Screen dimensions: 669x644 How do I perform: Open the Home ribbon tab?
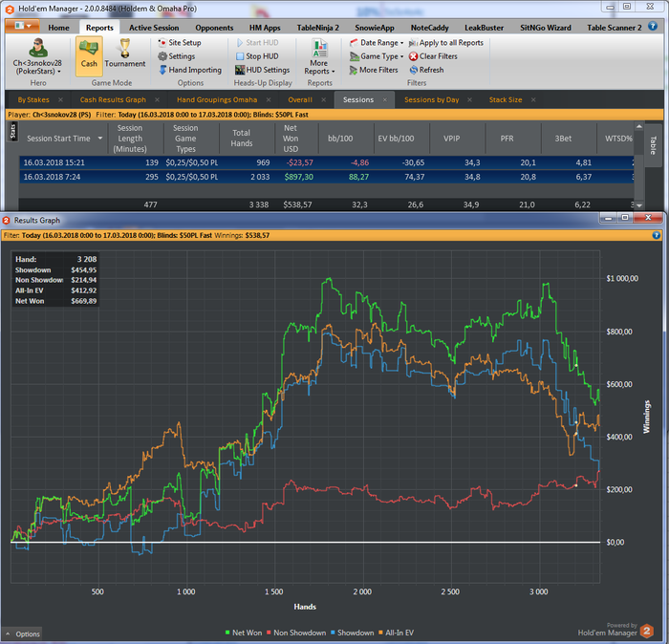(x=58, y=28)
